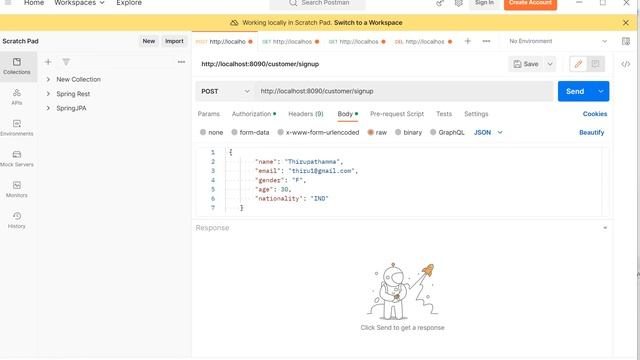640x360 pixels.
Task: Open the environment quick look icon
Action: 626,41
